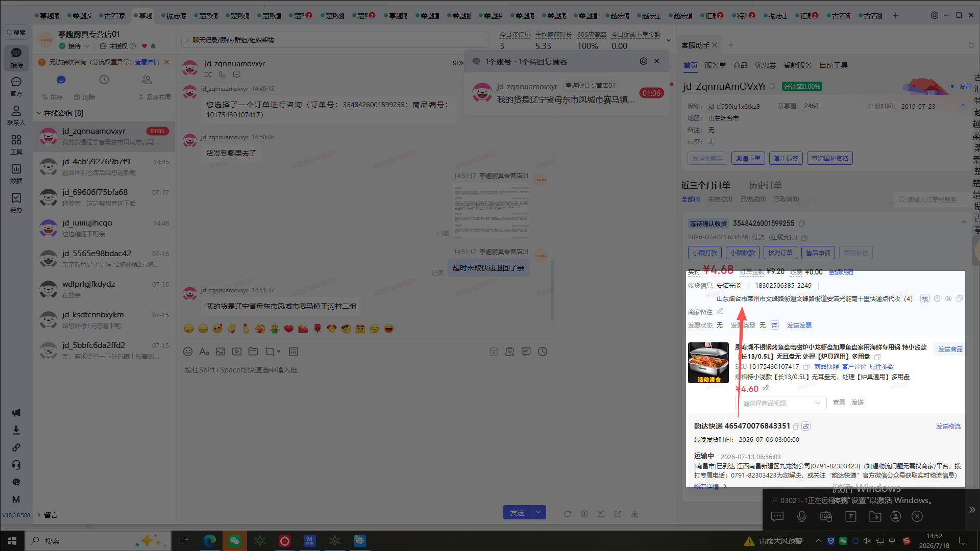Switch to the 历史订单 tab
This screenshot has width=980, height=551.
765,185
